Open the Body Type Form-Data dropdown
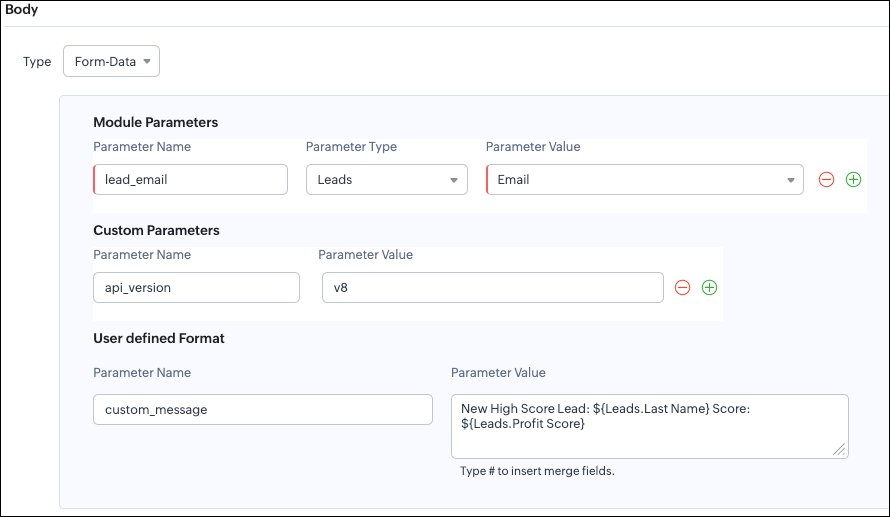Screen dimensions: 890x517 [111, 62]
